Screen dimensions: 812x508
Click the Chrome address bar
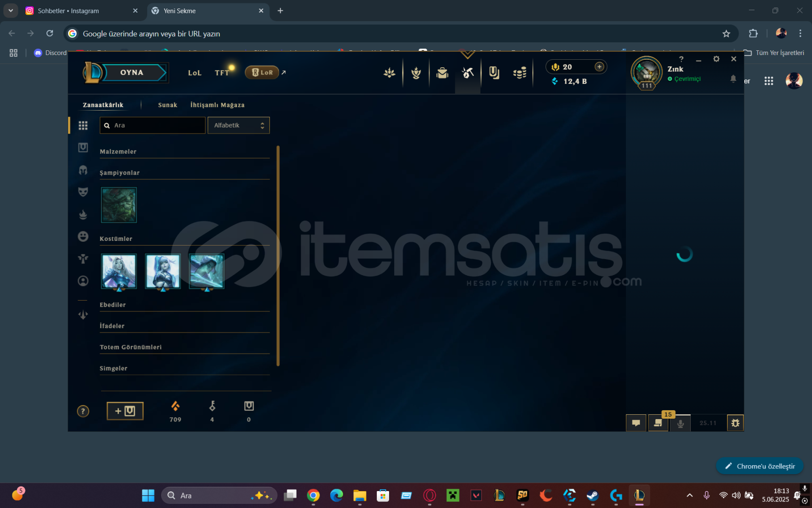point(400,33)
